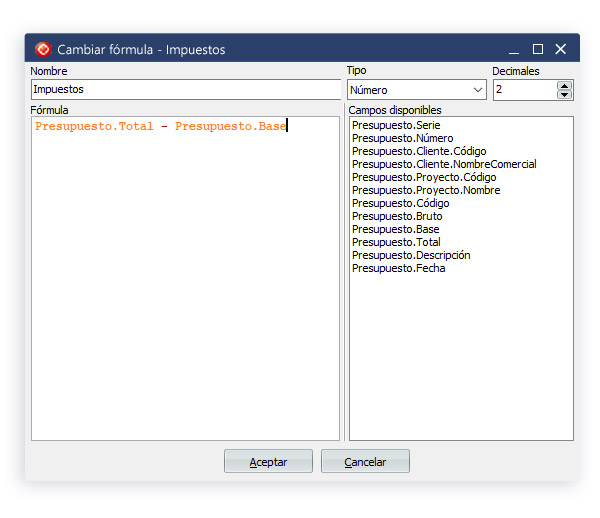Screen dimensions: 600x518
Task: Select Presupuesto.Proyecto.Nombre entry
Action: coord(426,190)
